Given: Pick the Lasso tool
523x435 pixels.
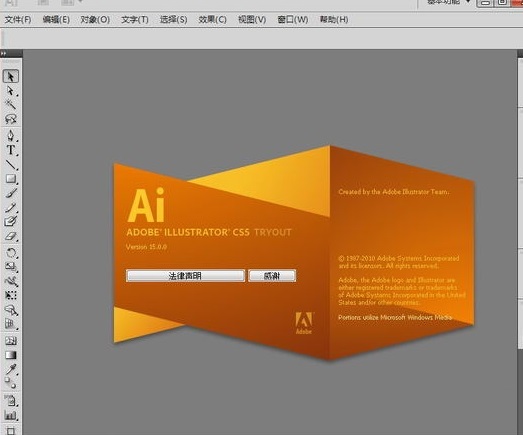Looking at the screenshot, I should tap(11, 119).
